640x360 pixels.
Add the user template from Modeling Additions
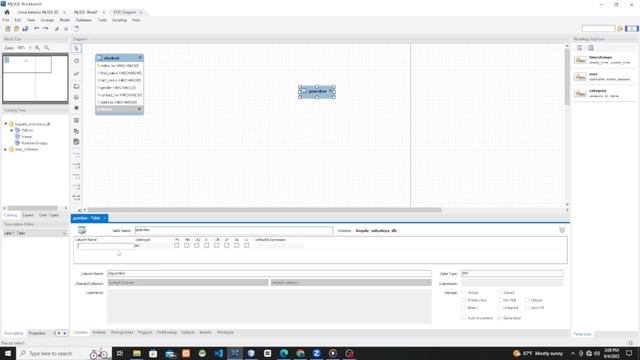point(603,77)
